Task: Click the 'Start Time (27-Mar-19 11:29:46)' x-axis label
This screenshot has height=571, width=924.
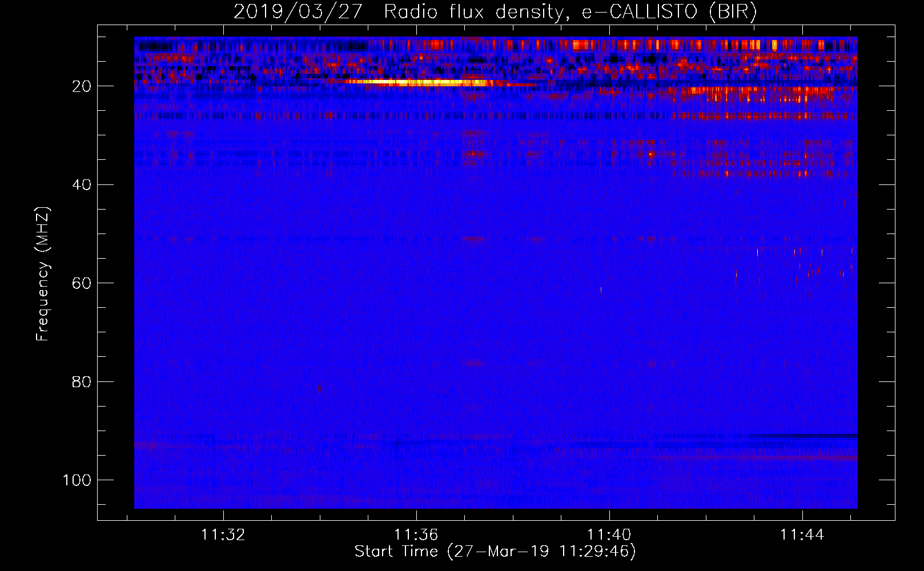Action: (x=495, y=552)
